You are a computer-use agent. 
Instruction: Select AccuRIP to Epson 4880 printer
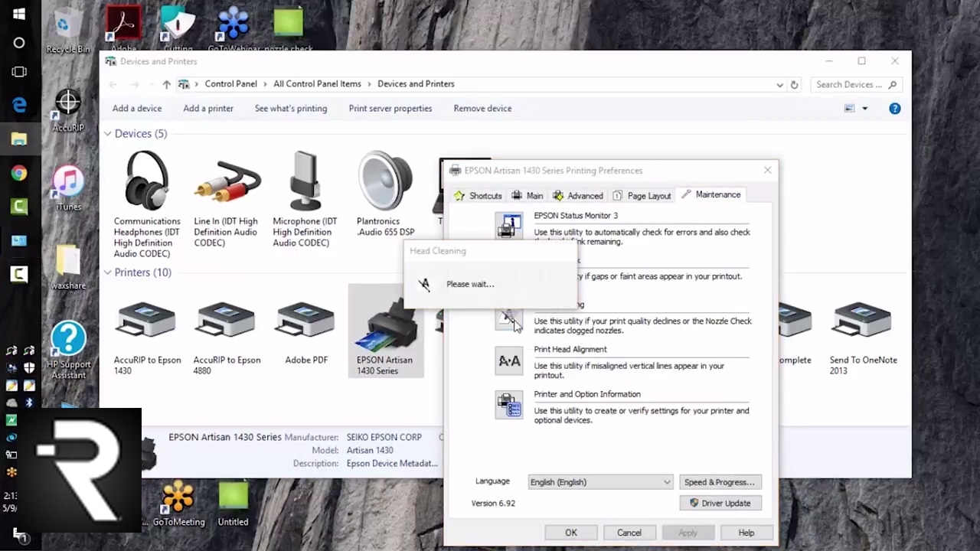coord(227,337)
